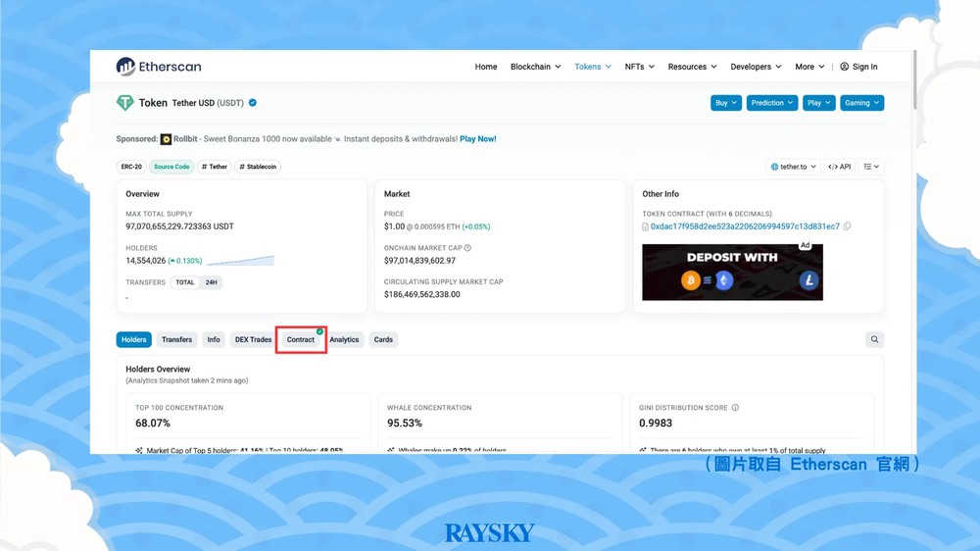Open the Play dropdown

click(x=818, y=103)
